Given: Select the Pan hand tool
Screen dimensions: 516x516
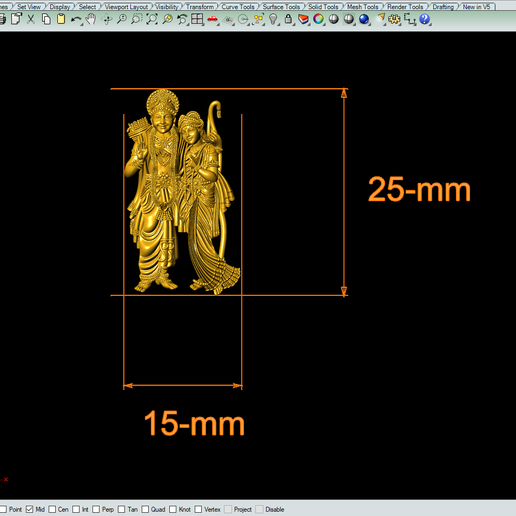Looking at the screenshot, I should click(x=91, y=19).
